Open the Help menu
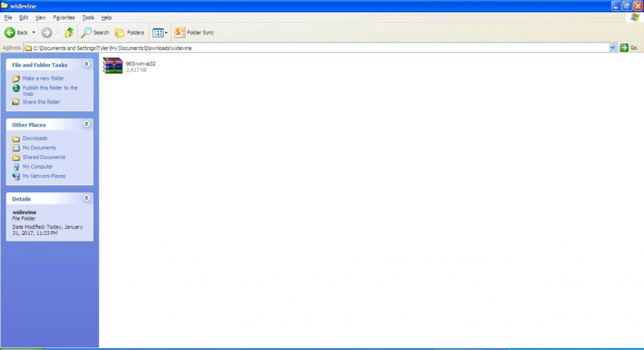Screen dimensions: 644x350 click(x=106, y=17)
